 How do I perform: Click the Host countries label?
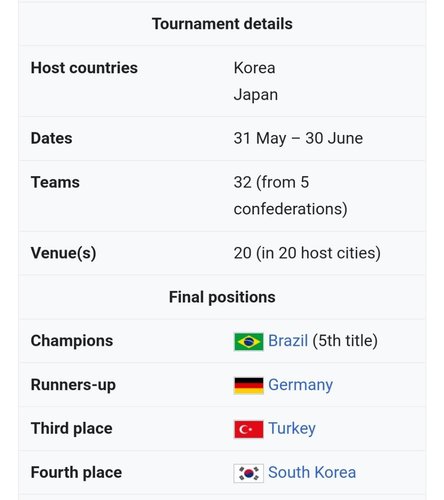pyautogui.click(x=84, y=68)
